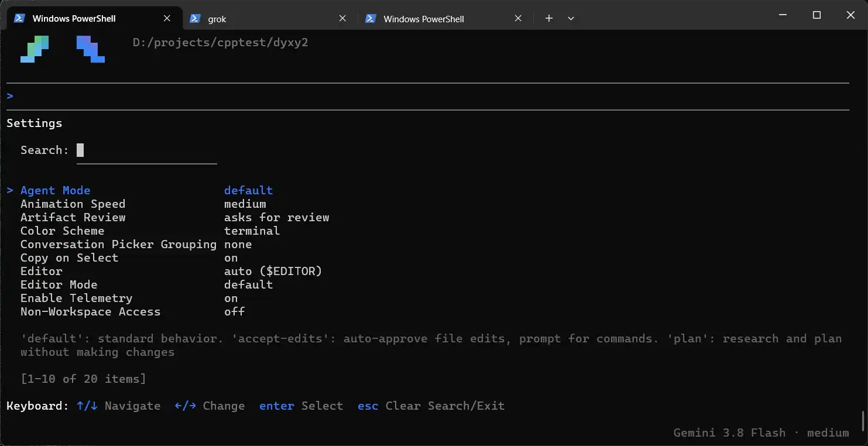Click the 'medium' animation speed value
Viewport: 868px width, 446px height.
tap(245, 204)
